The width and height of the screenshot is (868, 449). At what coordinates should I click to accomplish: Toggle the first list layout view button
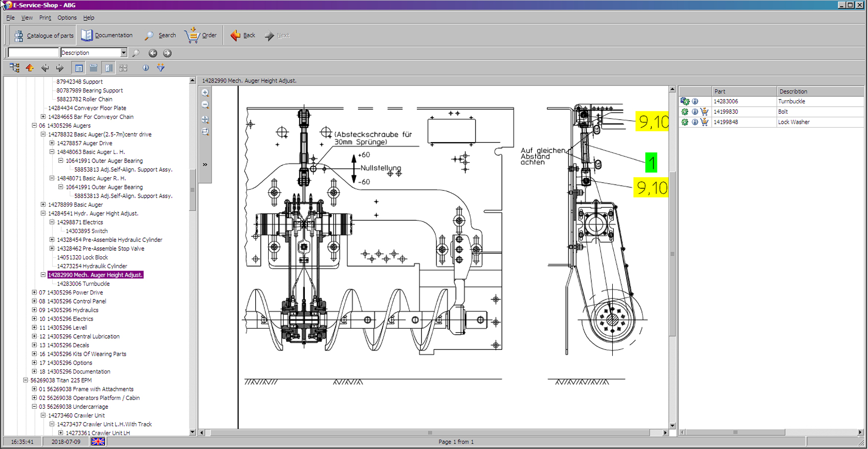(x=78, y=68)
